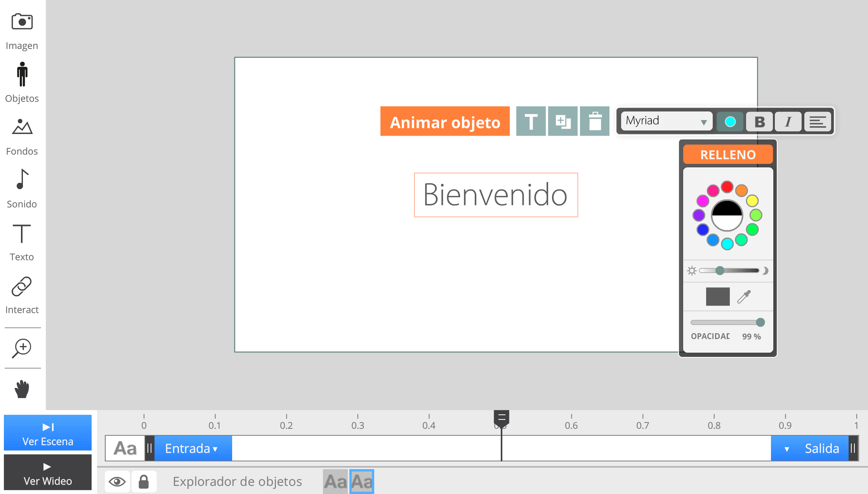Open the Fondos backgrounds section

click(x=22, y=127)
